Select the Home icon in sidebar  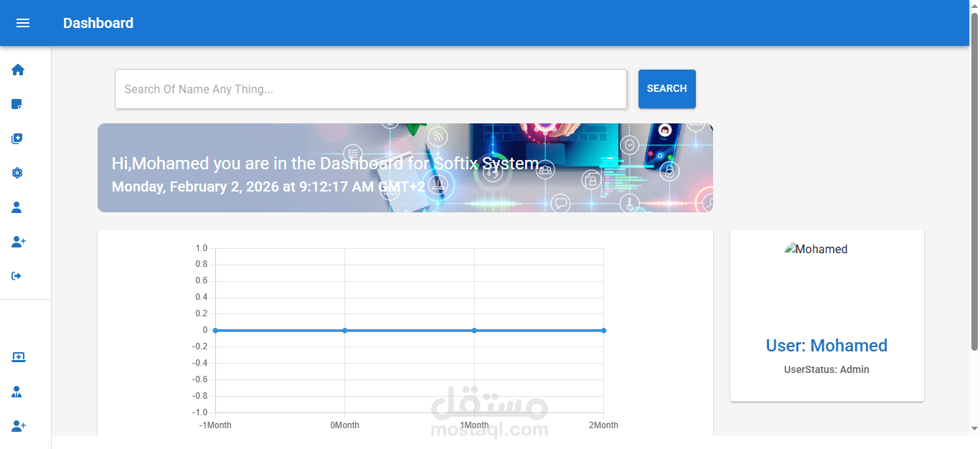(x=17, y=70)
